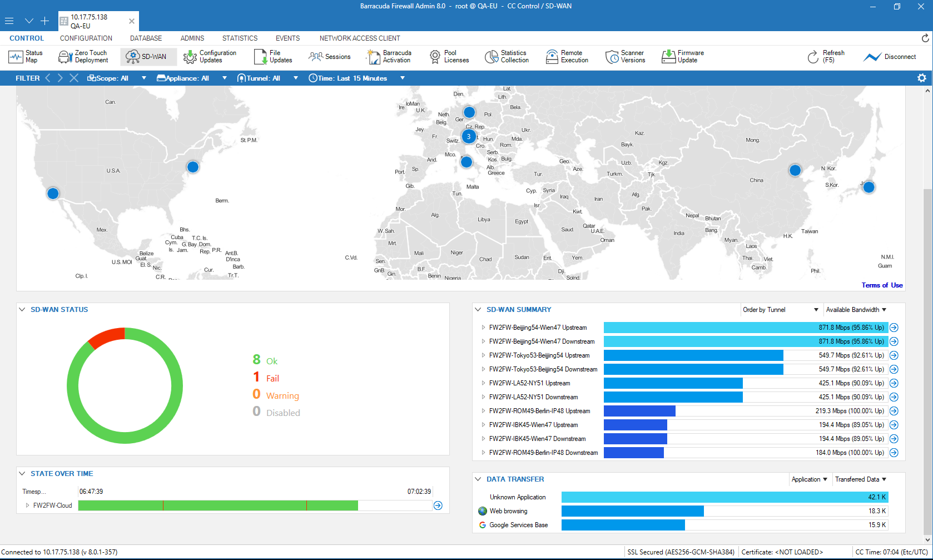
Task: Open the tab list chevron dropdown
Action: click(29, 21)
